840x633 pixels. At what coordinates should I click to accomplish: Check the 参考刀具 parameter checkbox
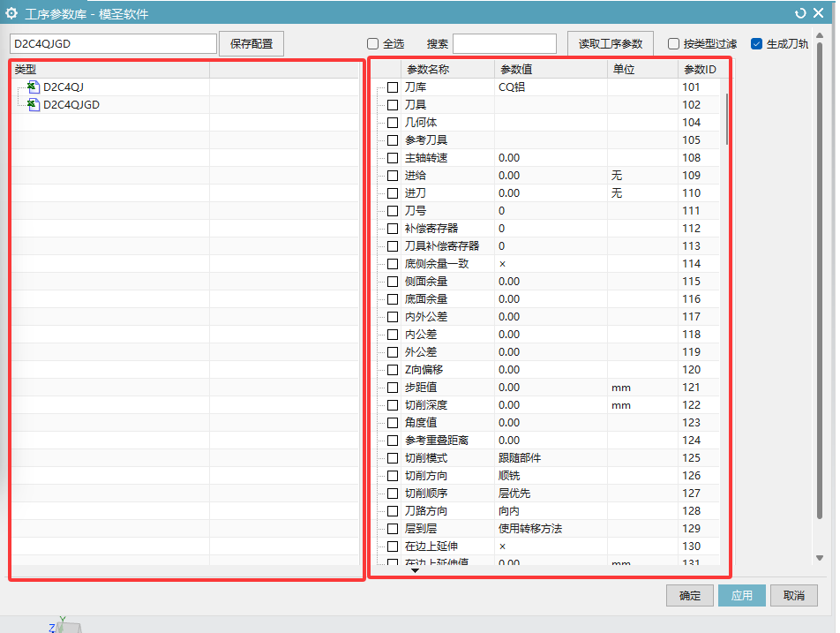pyautogui.click(x=393, y=140)
